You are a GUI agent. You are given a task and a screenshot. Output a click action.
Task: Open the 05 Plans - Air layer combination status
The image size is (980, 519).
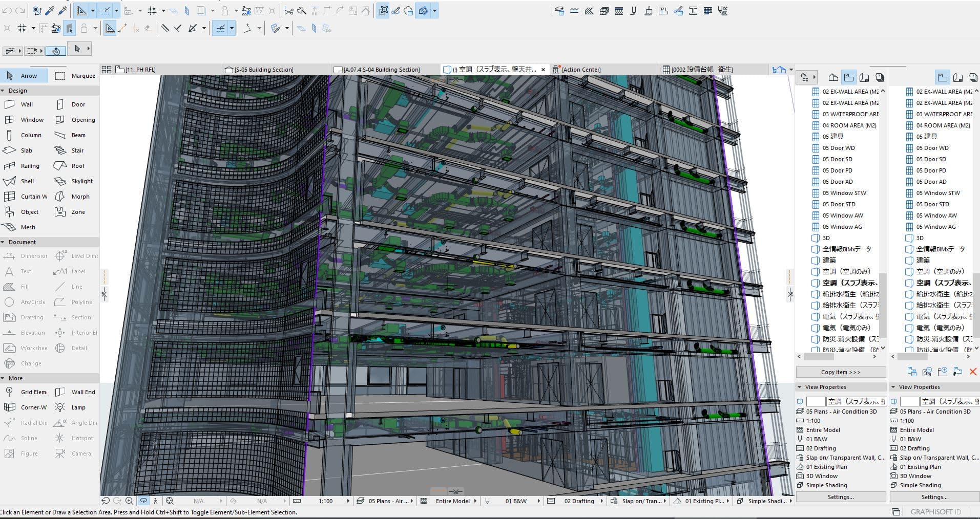[x=386, y=501]
